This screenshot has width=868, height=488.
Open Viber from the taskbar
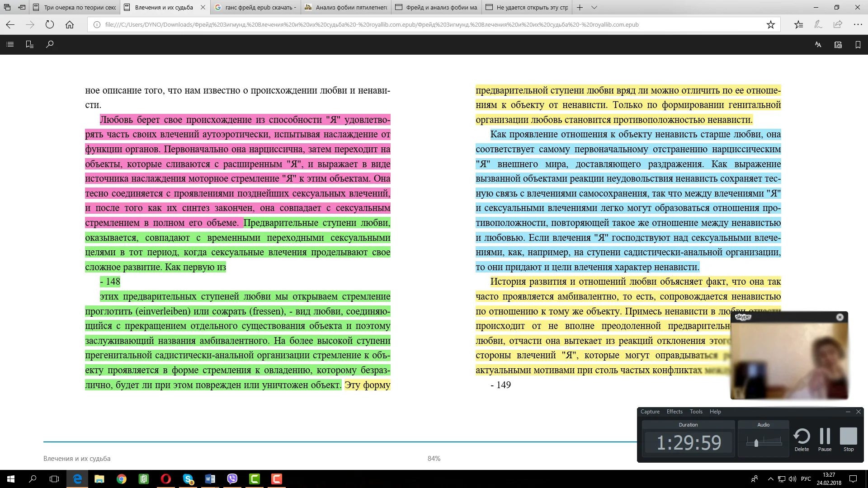pyautogui.click(x=232, y=479)
